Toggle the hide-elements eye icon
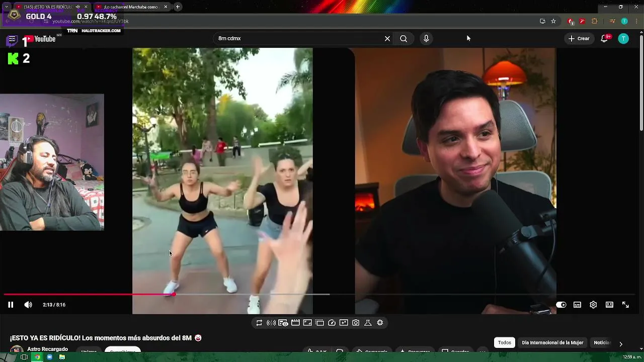644x362 pixels. click(283, 323)
